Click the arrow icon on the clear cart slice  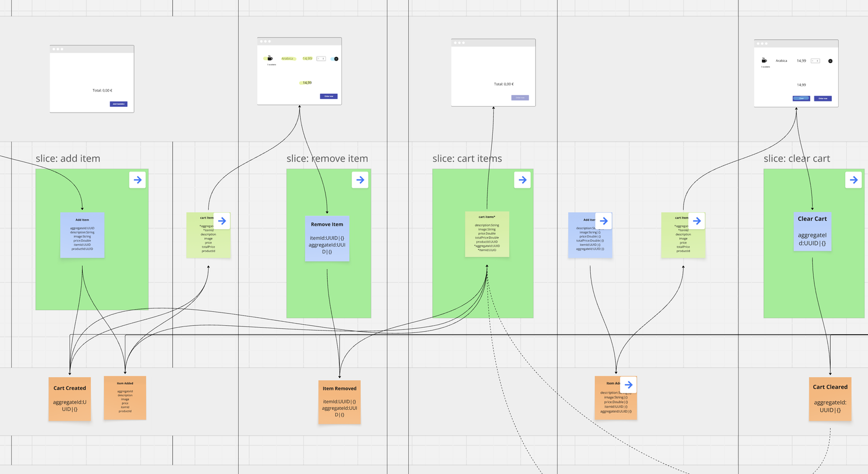(x=853, y=180)
